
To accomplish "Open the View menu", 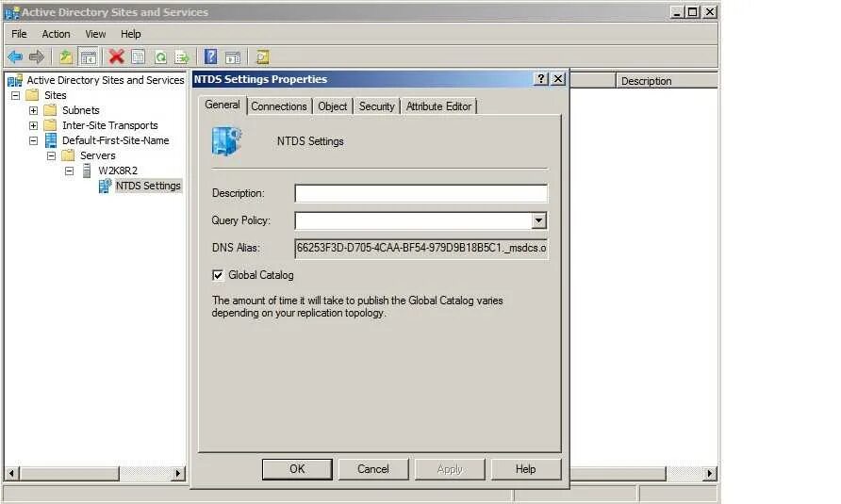I will 95,34.
